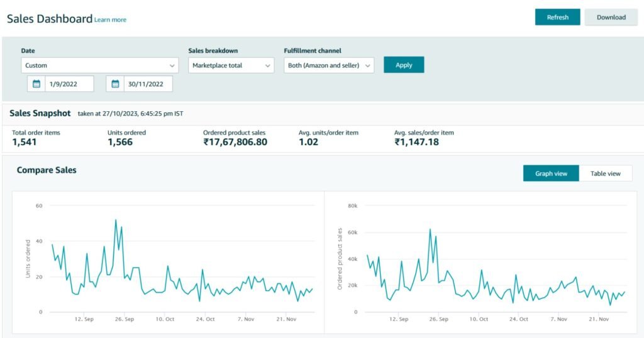Edit the end date field 30/11/2022
This screenshot has width=644, height=338.
tap(148, 84)
